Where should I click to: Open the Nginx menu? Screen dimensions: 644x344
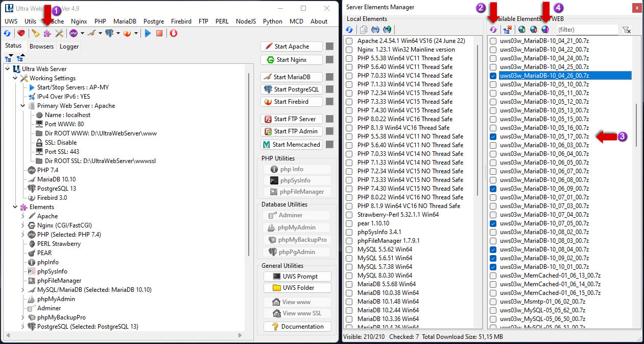click(79, 21)
